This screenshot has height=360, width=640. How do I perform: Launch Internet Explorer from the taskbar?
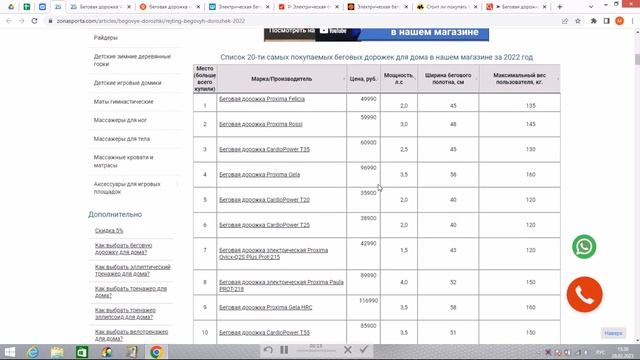point(33,352)
